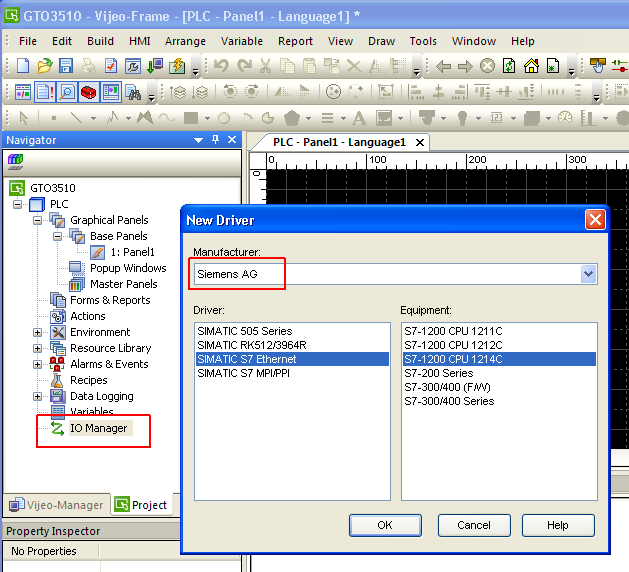
Task: Open the Tools menu
Action: point(423,41)
